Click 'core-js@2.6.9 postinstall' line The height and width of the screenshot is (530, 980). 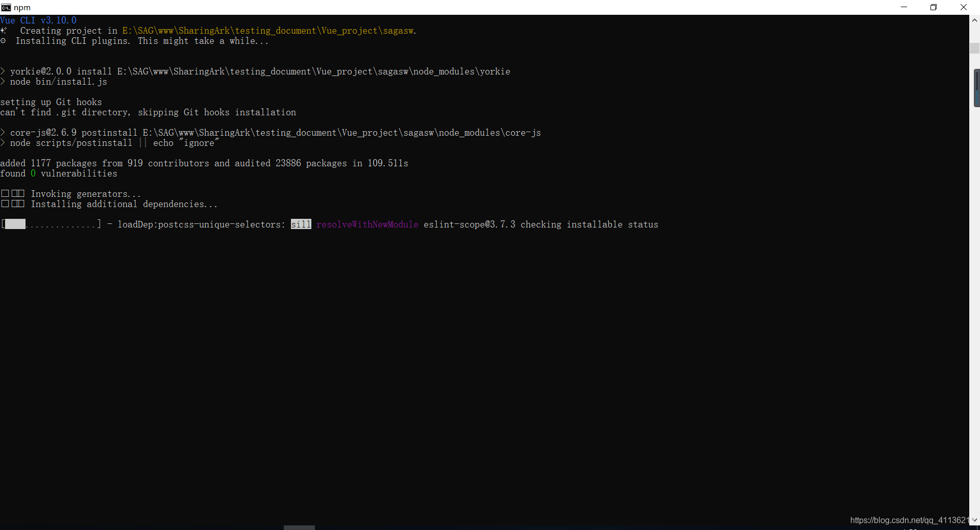click(271, 133)
